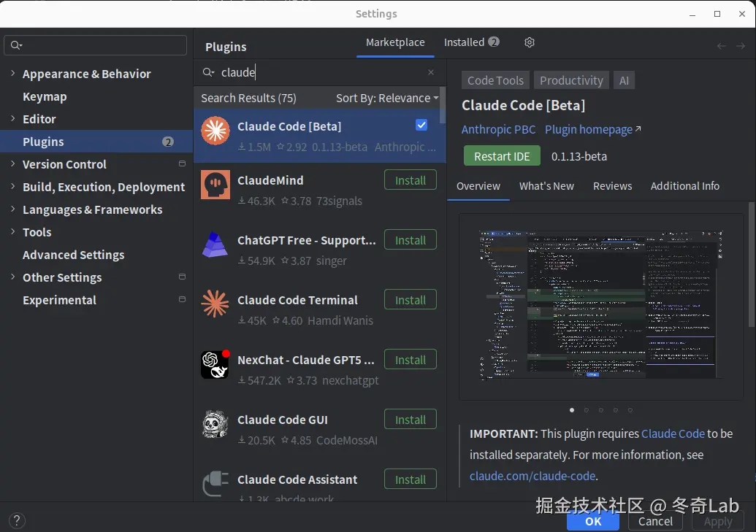Select the second screenshot carousel dot
The width and height of the screenshot is (756, 532).
click(587, 410)
